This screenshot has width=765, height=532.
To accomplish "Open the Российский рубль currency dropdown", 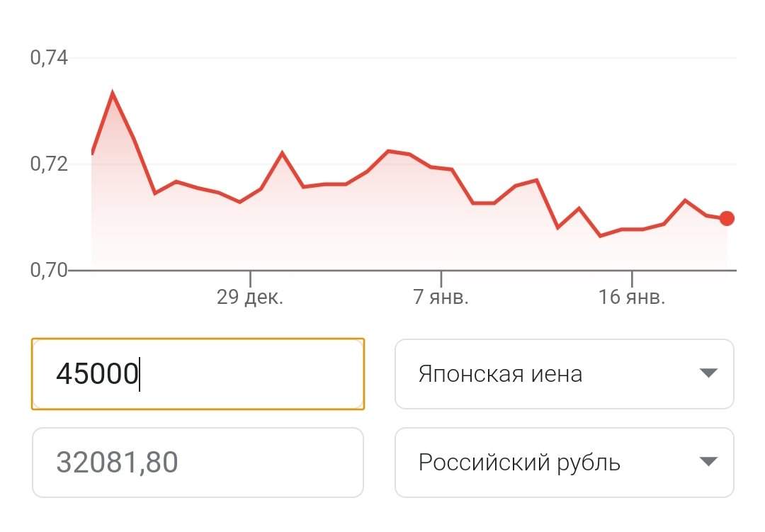I will tap(564, 463).
